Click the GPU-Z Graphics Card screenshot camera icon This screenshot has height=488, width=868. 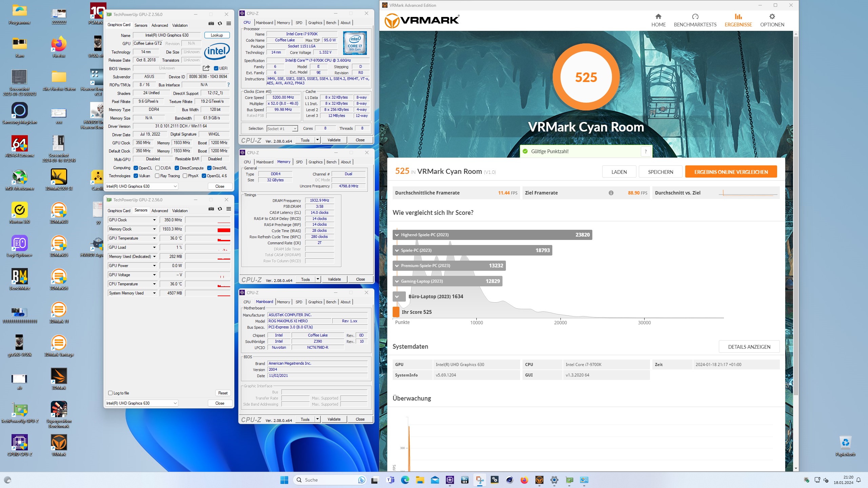pyautogui.click(x=211, y=23)
